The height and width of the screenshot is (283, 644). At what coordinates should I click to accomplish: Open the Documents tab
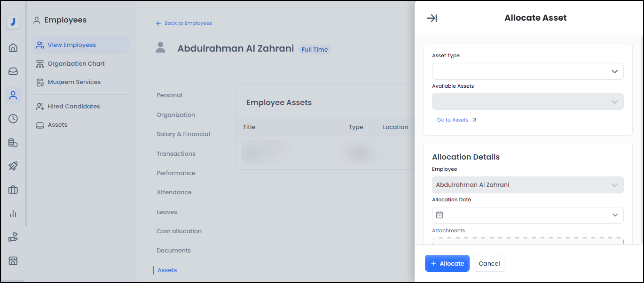(x=173, y=251)
